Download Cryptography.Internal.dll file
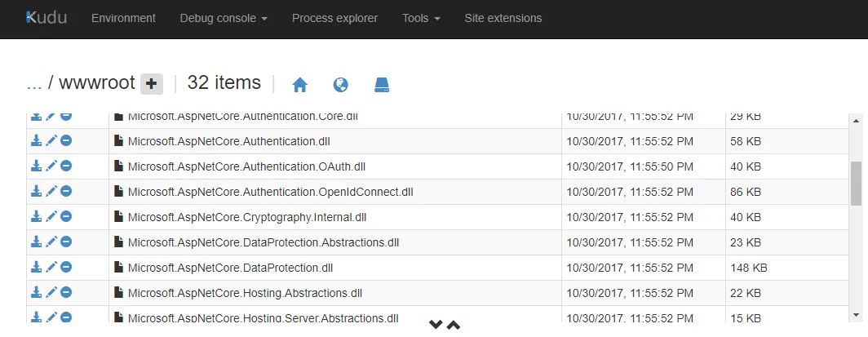The height and width of the screenshot is (337, 868). (36, 215)
